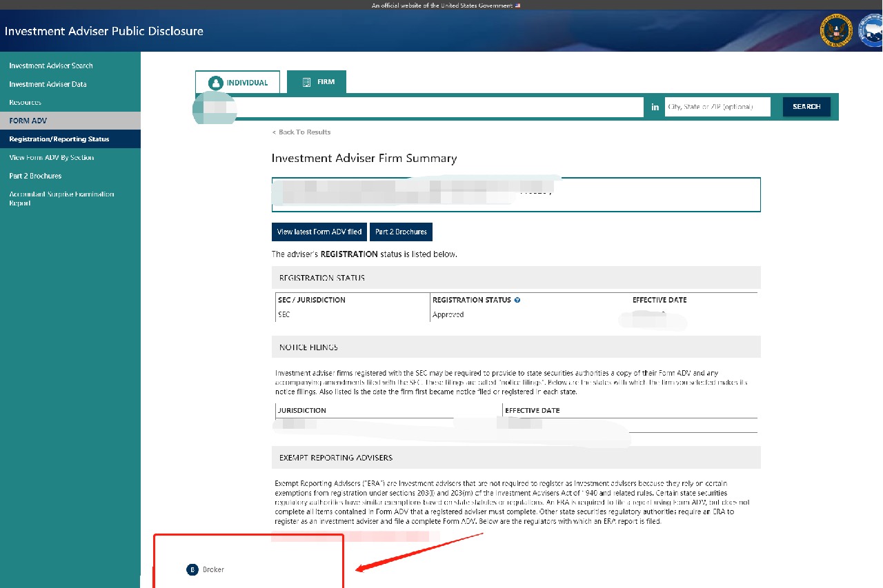This screenshot has height=588, width=883.
Task: Click the Back To Results link
Action: click(x=301, y=132)
